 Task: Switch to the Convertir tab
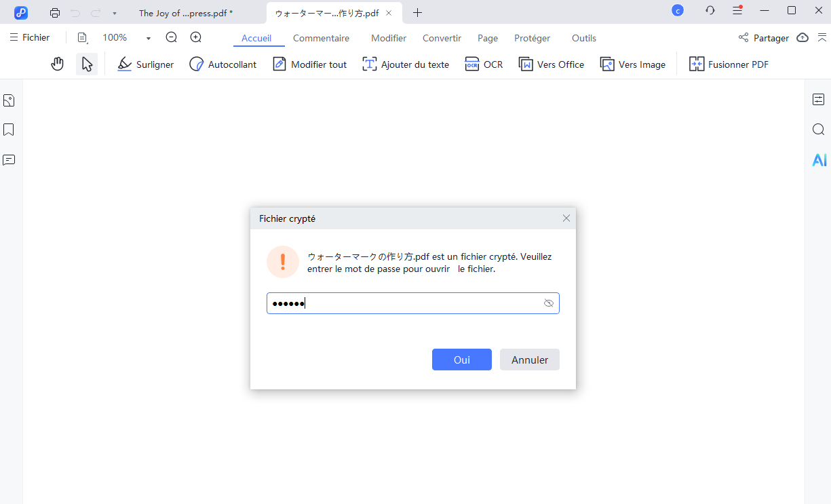click(x=442, y=38)
